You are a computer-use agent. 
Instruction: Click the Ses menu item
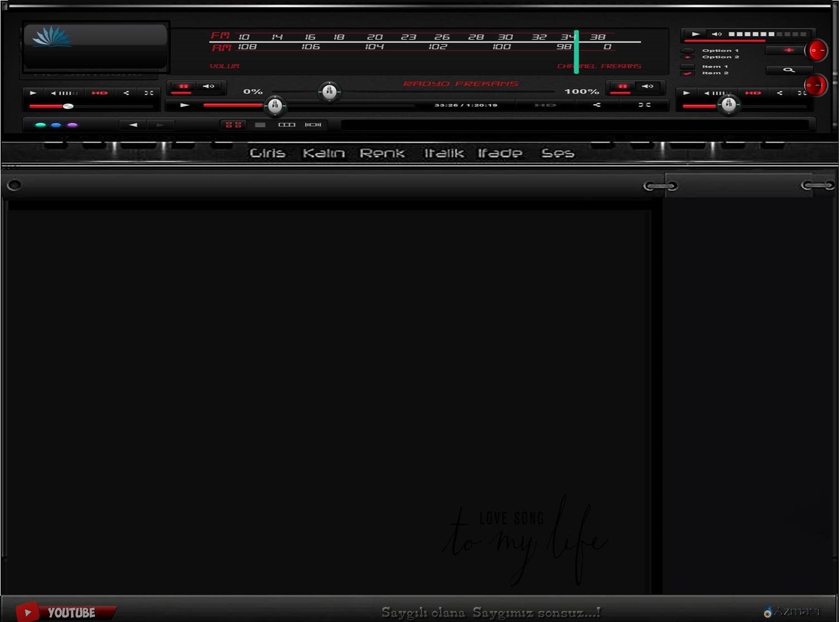[x=557, y=153]
